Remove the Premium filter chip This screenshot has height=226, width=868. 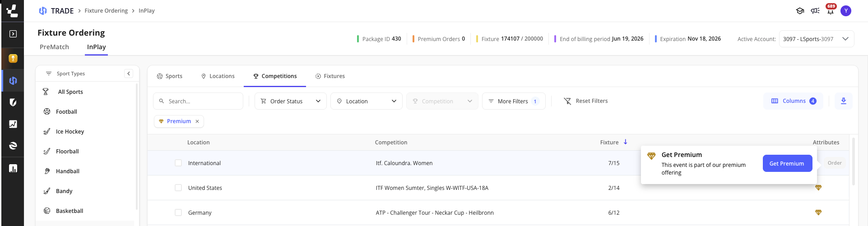click(197, 121)
